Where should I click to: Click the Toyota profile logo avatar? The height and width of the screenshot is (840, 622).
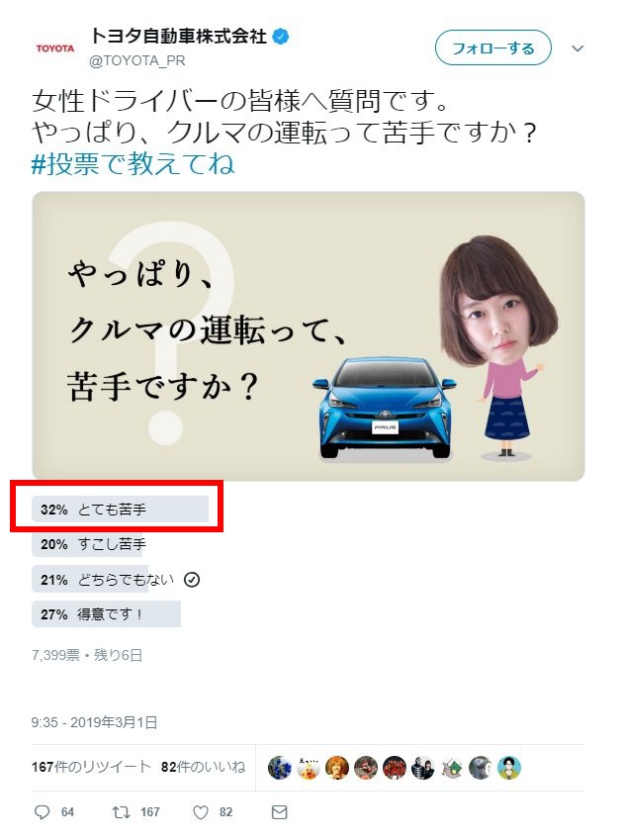coord(55,48)
